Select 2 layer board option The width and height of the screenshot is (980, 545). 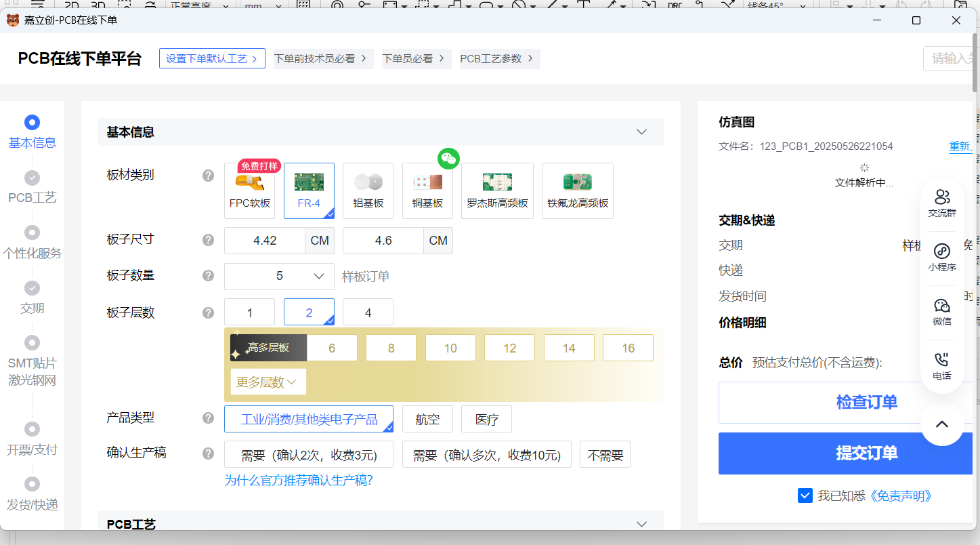309,312
